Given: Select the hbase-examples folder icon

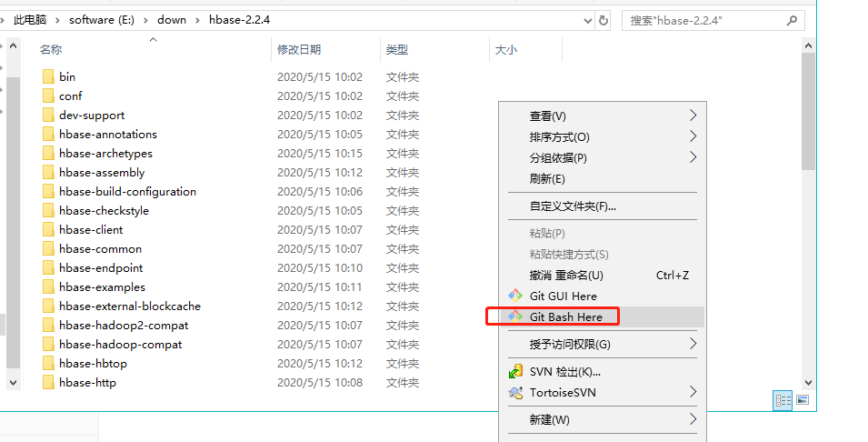Looking at the screenshot, I should tap(48, 286).
